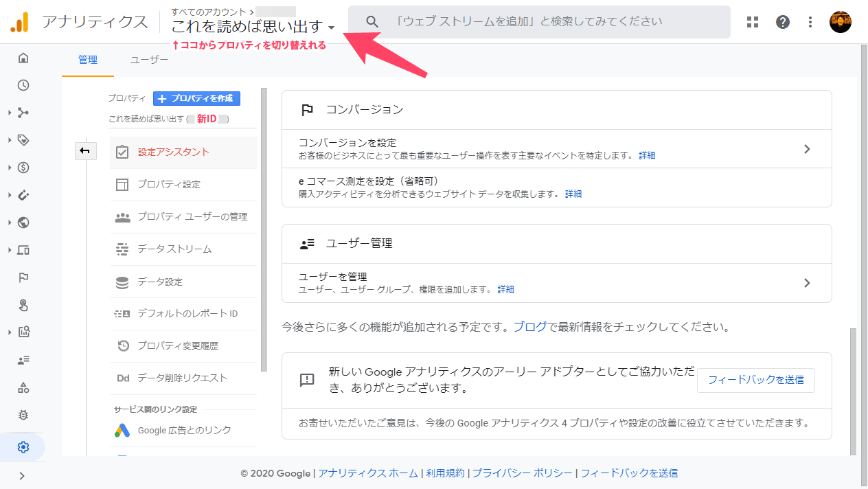
Task: Click the feedback icon in early adopter card
Action: click(307, 380)
